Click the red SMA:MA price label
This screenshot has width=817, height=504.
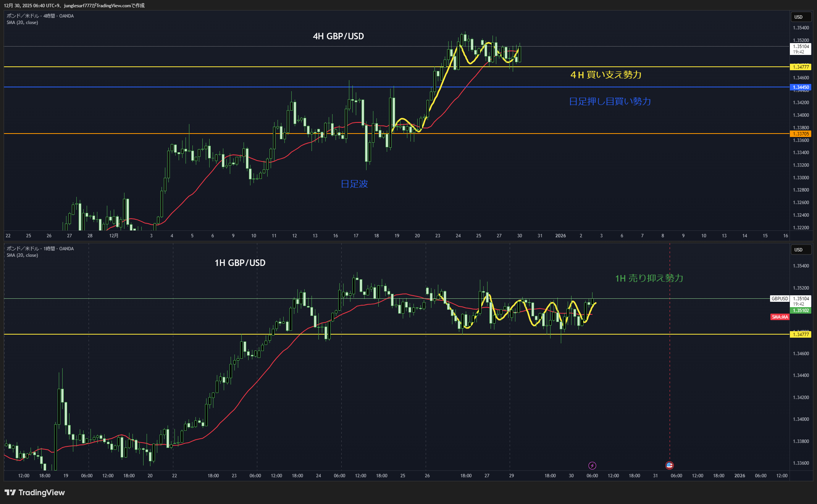click(x=780, y=317)
